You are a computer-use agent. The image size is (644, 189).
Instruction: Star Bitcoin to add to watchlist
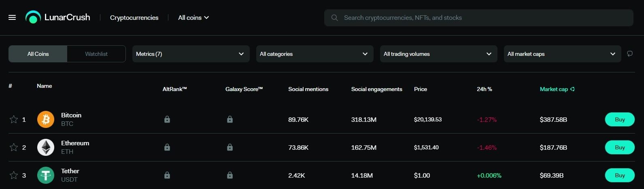[14, 119]
